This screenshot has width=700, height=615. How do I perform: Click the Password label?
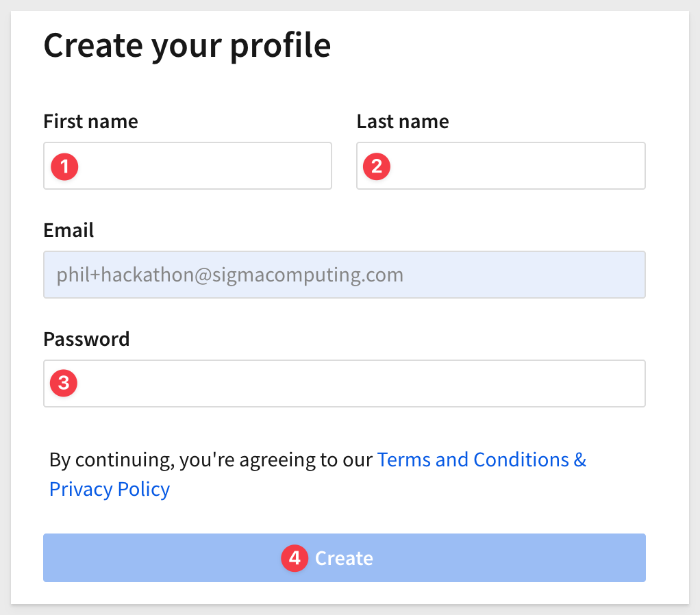point(86,339)
